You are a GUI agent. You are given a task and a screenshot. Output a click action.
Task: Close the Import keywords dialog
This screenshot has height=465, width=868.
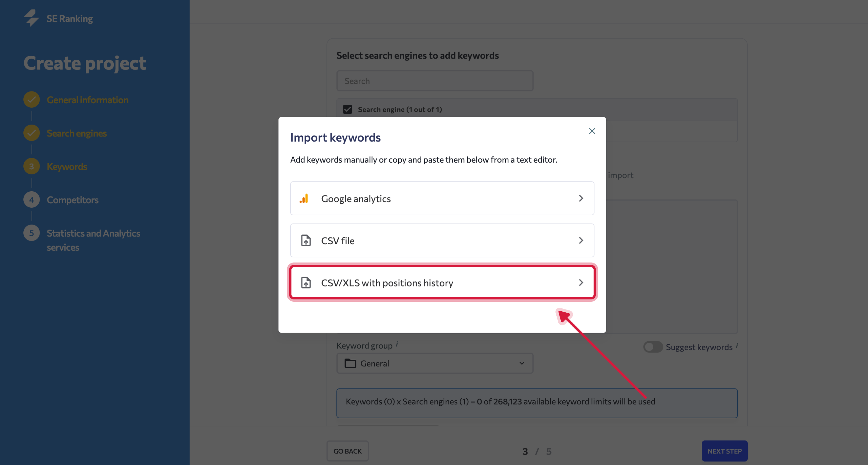point(592,131)
